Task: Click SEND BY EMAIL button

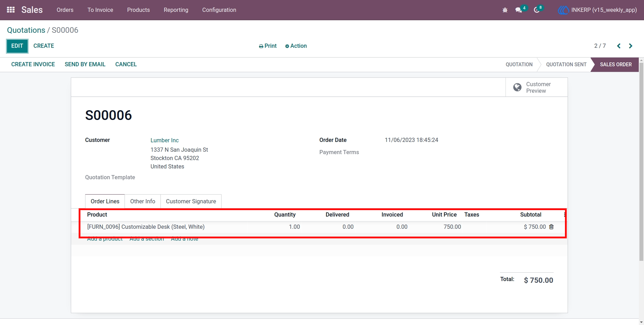Action: pyautogui.click(x=85, y=65)
